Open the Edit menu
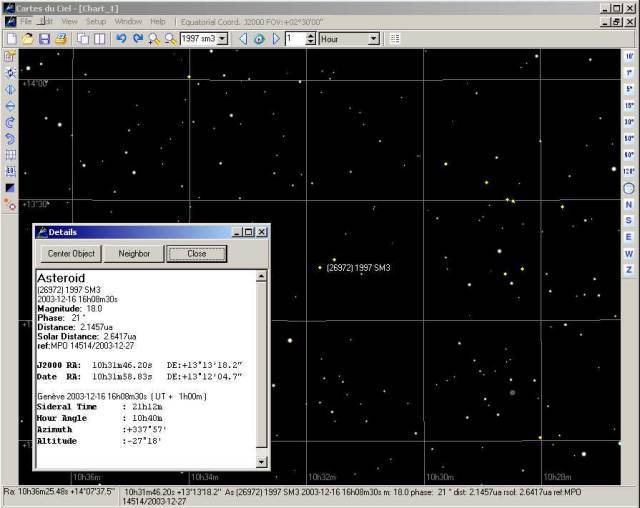 (x=46, y=21)
